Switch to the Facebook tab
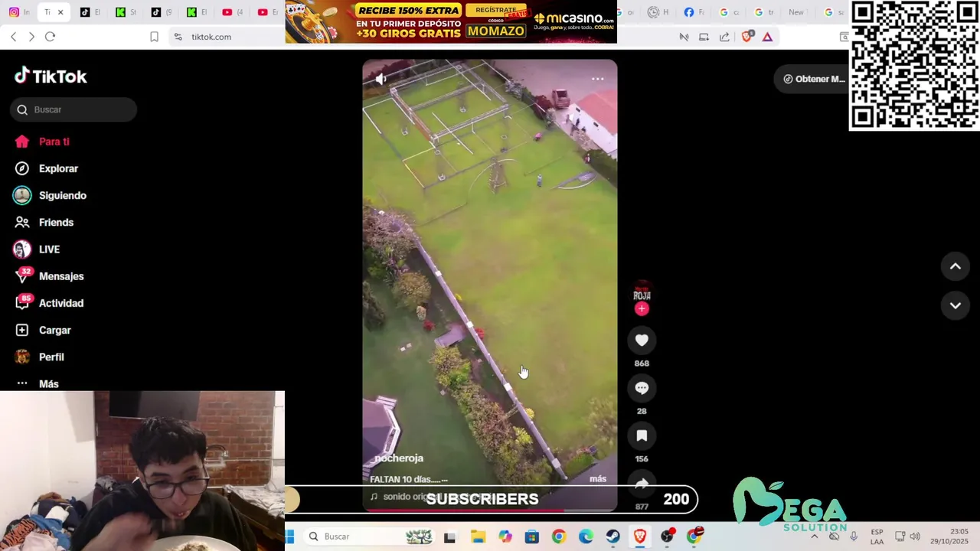 point(694,12)
